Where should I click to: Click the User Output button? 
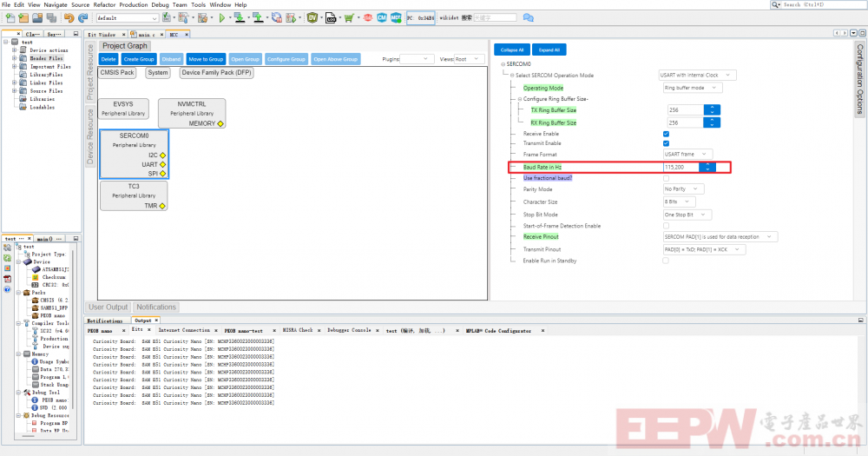(x=108, y=307)
